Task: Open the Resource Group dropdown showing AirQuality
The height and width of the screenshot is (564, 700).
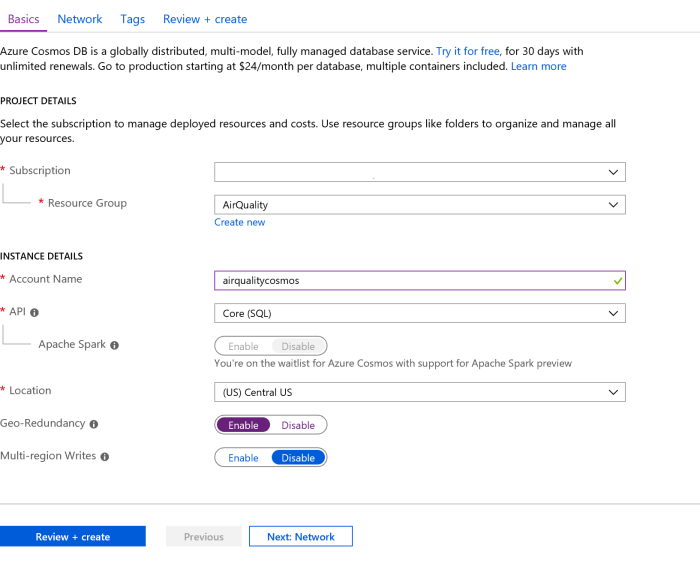Action: [420, 205]
